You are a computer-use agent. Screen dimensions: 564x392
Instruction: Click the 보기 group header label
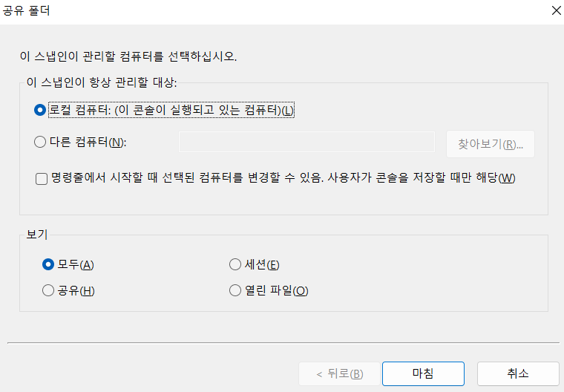click(36, 235)
